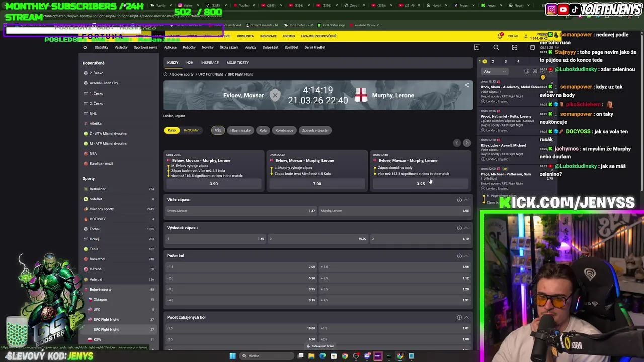Select the Kombinace filter chip

point(284,130)
